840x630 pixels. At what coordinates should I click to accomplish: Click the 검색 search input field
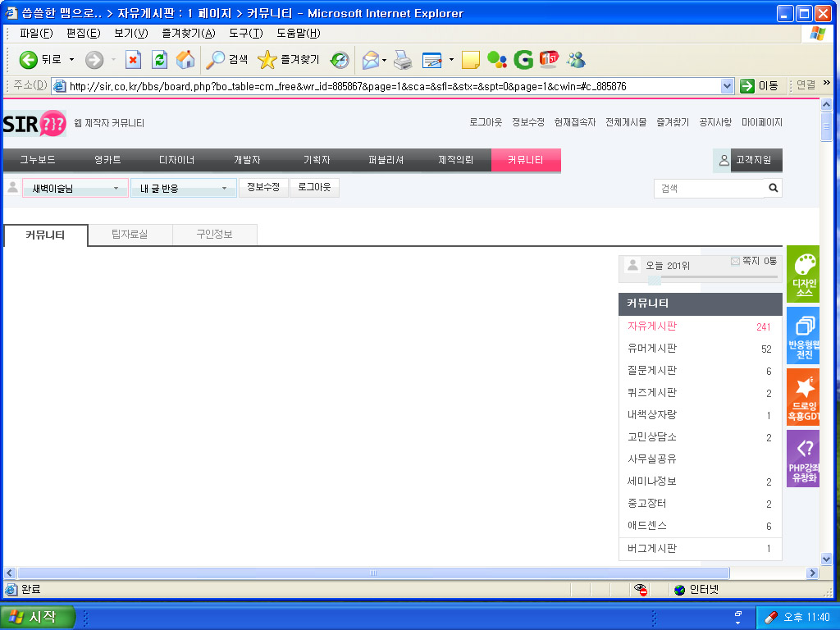[710, 189]
